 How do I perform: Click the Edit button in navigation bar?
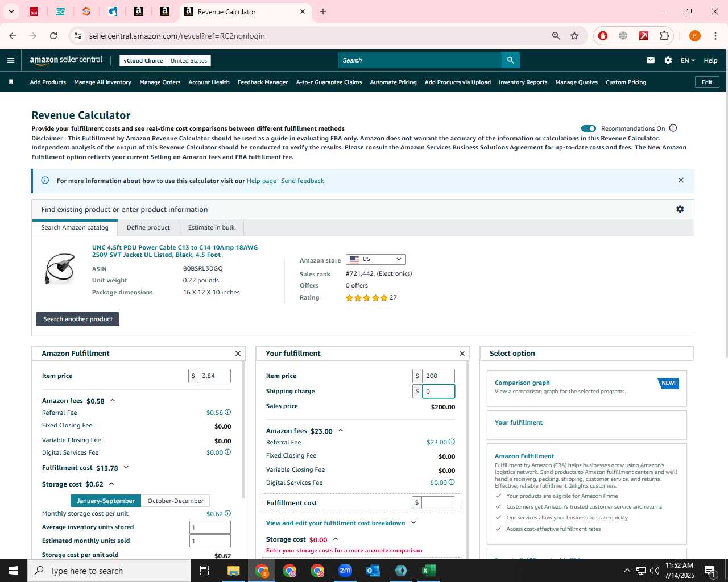click(x=707, y=82)
